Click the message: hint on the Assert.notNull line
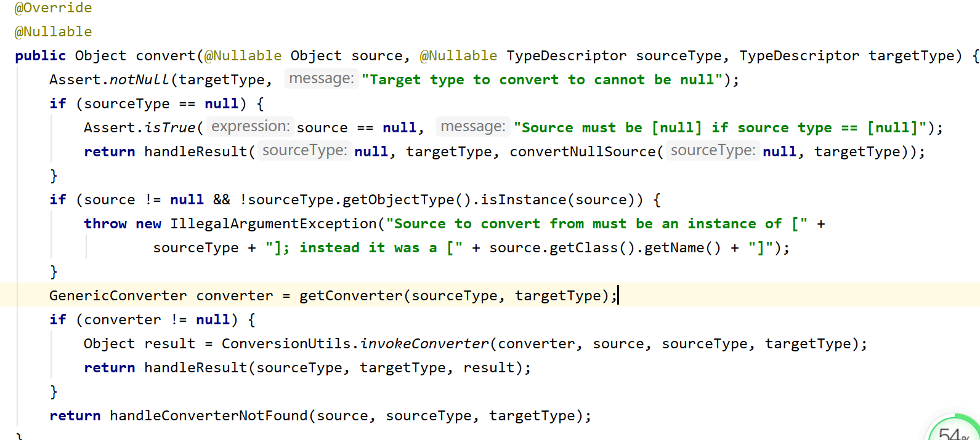The width and height of the screenshot is (980, 440). [322, 79]
